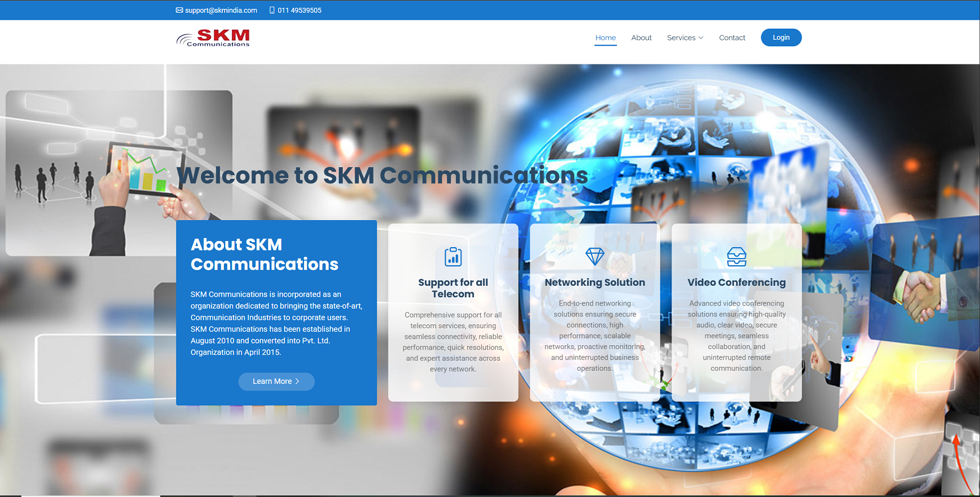
Task: Click the phone icon in top bar
Action: [x=272, y=10]
